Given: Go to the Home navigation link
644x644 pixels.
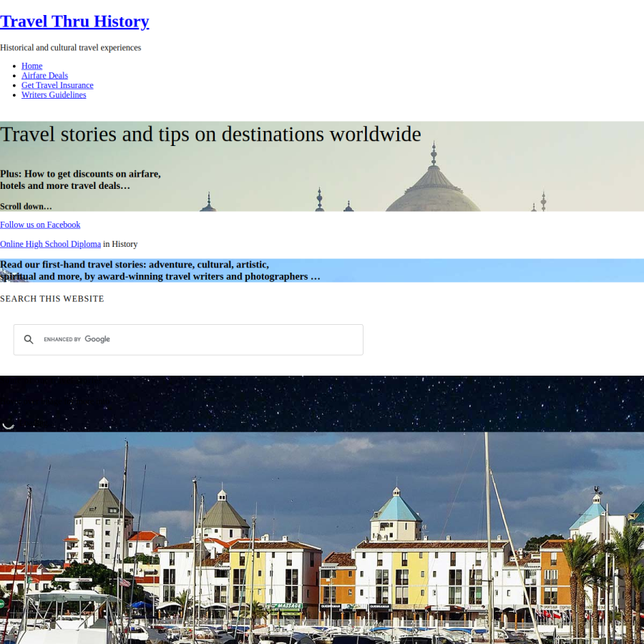Looking at the screenshot, I should (x=31, y=66).
